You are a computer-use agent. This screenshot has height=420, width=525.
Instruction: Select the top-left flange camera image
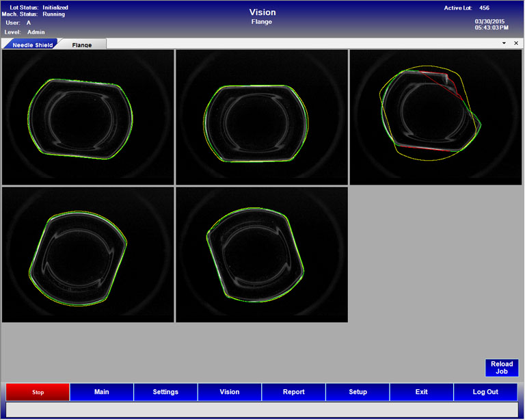87,117
